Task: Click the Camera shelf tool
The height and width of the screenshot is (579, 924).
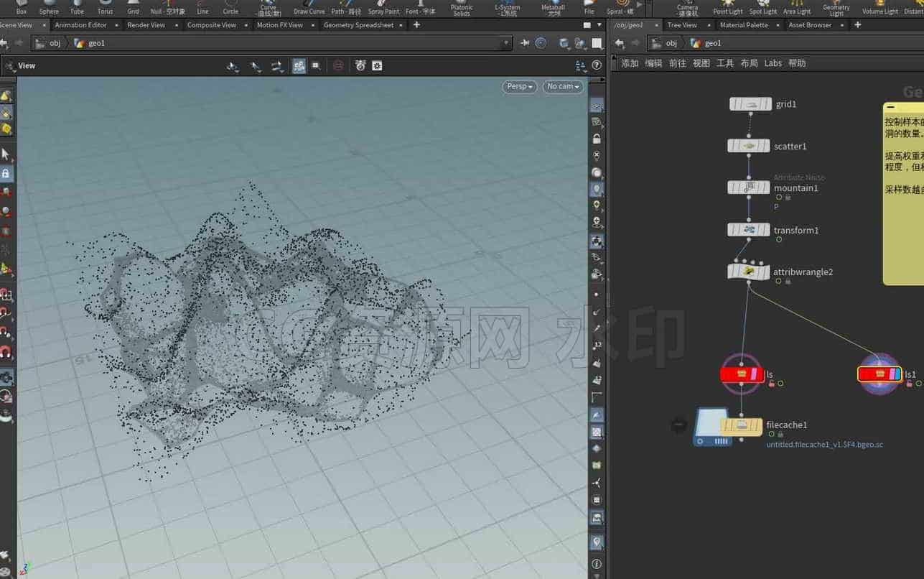Action: (x=687, y=8)
